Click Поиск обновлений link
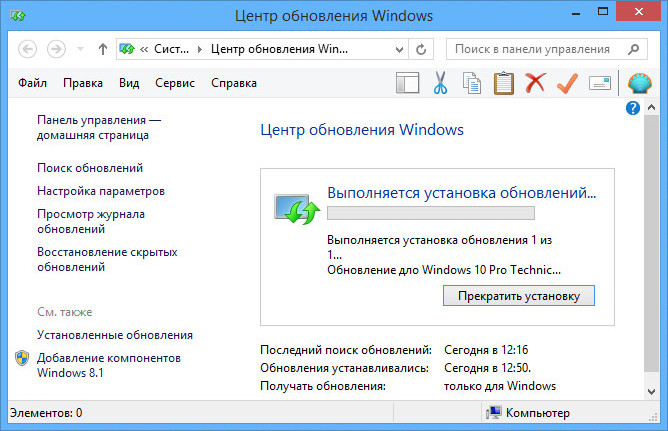This screenshot has height=431, width=668. tap(90, 168)
